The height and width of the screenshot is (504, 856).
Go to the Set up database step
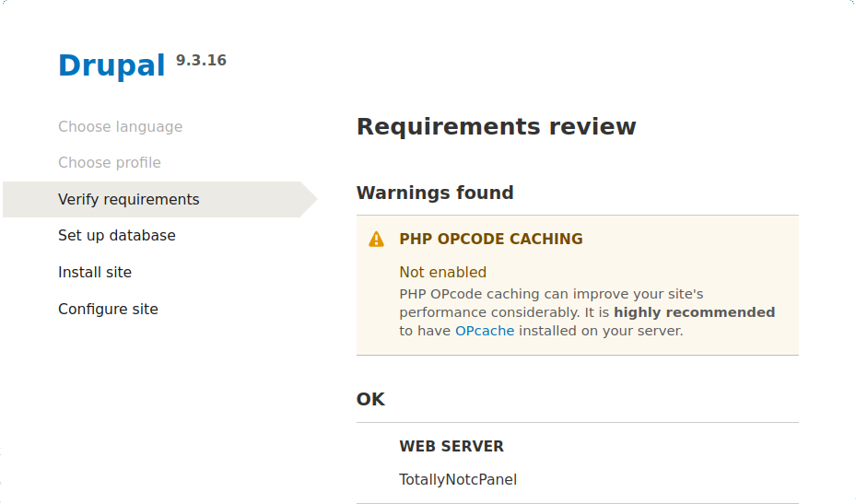coord(116,236)
